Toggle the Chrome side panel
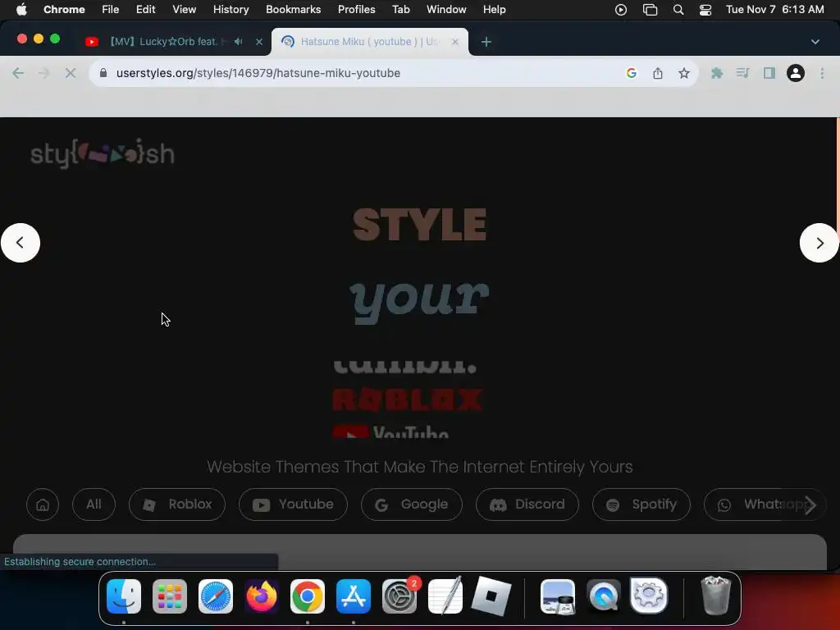The width and height of the screenshot is (840, 630). [769, 73]
